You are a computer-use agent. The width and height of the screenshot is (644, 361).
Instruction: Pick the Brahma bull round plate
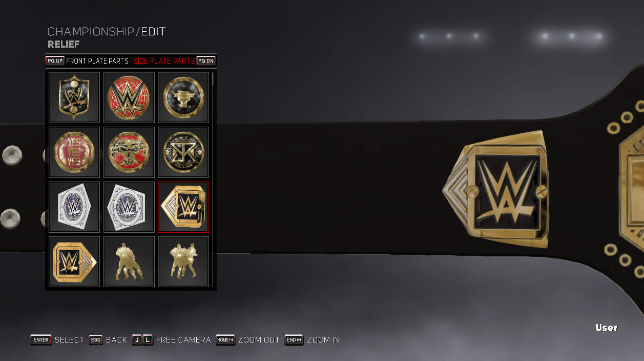pos(183,97)
